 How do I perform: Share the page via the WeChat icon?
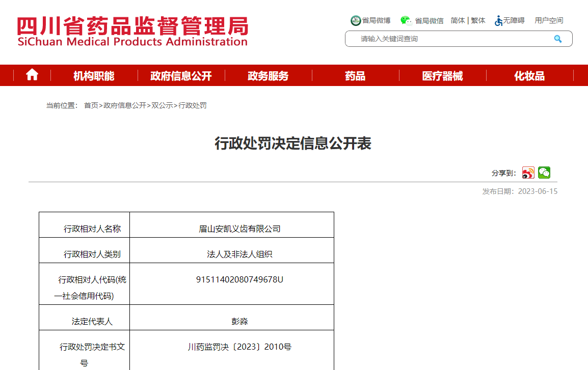click(x=544, y=173)
